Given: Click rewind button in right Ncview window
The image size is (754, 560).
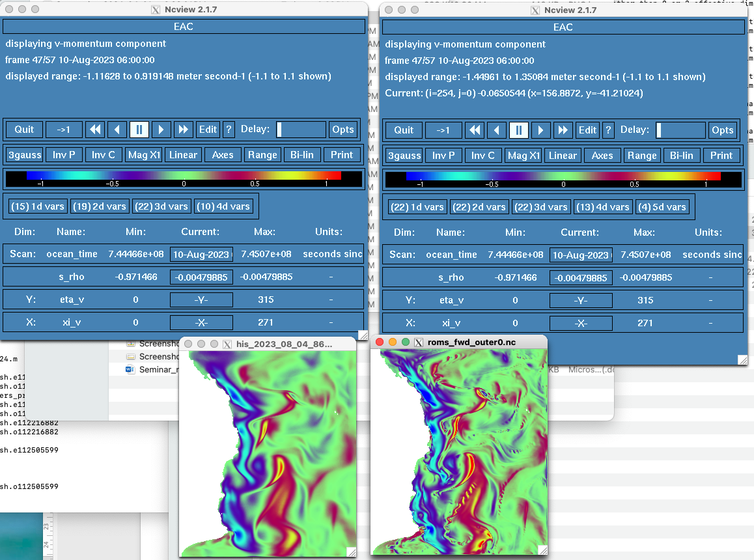Looking at the screenshot, I should pos(475,130).
